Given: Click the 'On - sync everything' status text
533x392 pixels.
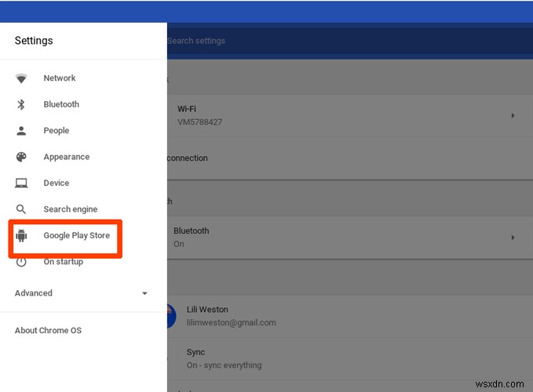Looking at the screenshot, I should point(224,365).
